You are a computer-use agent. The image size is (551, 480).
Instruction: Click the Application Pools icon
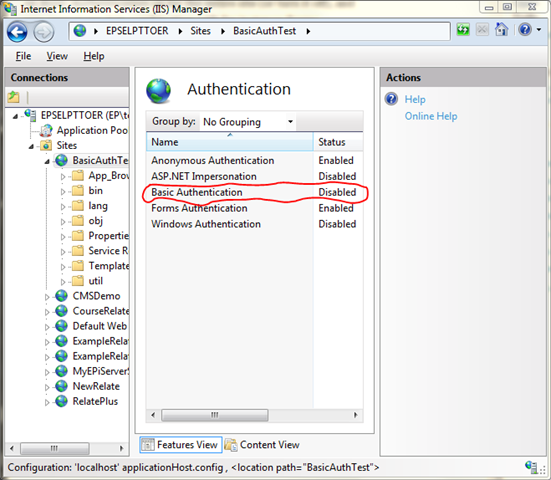(46, 131)
